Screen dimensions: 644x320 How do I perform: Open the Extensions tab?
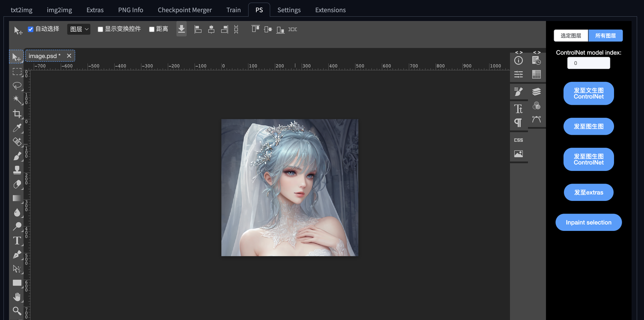(330, 10)
